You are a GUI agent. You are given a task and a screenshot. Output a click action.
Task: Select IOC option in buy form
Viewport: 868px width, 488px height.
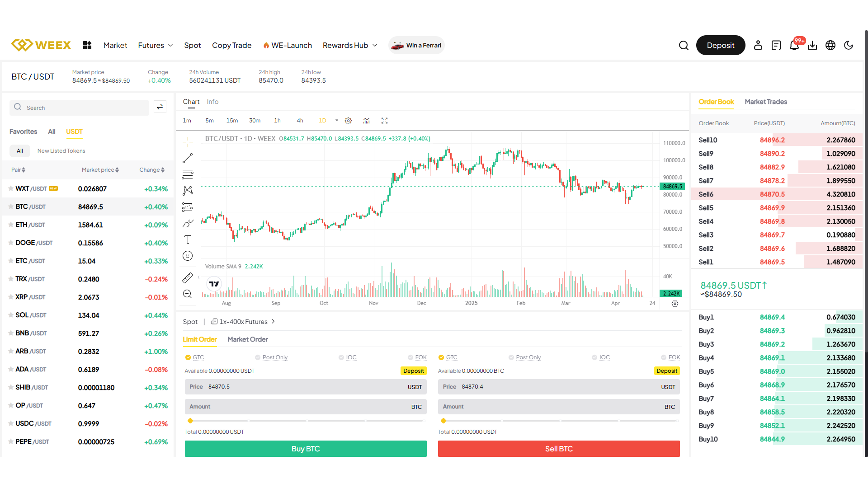348,357
